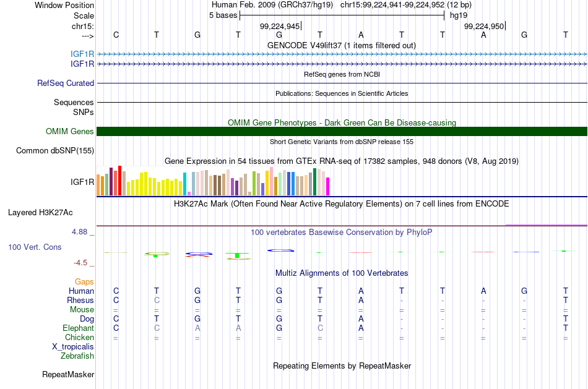588x389 pixels.
Task: Open Common dbSNP(155) track settings
Action: pyautogui.click(x=54, y=151)
